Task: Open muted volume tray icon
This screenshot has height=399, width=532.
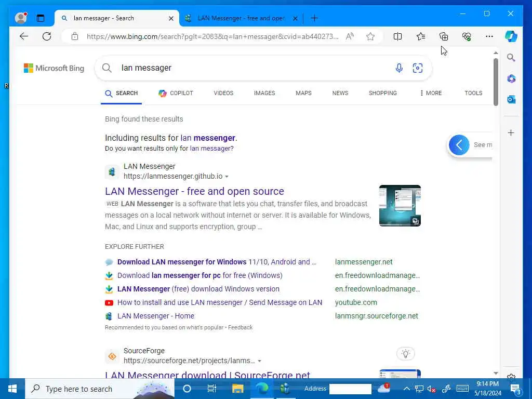Action: tap(432, 389)
